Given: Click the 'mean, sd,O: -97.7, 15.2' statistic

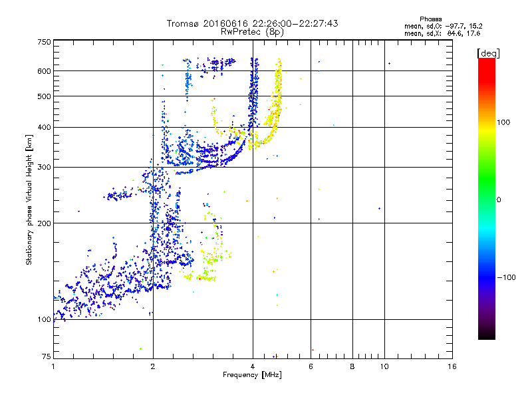Looking at the screenshot, I should [443, 26].
